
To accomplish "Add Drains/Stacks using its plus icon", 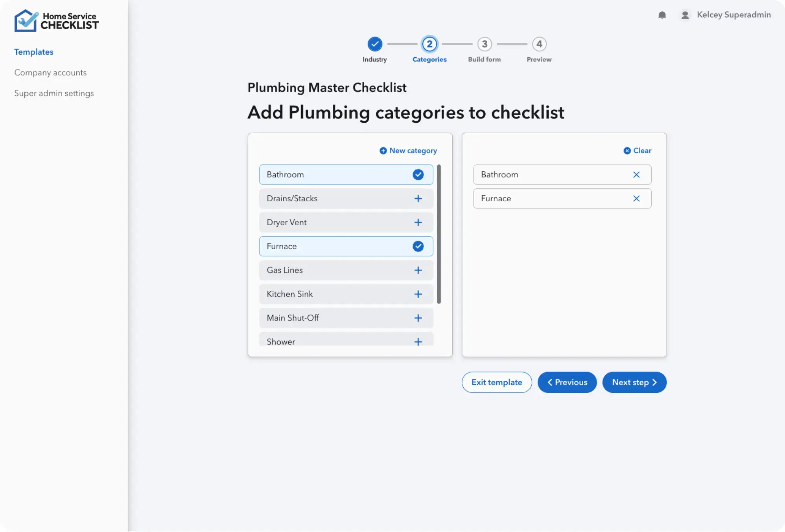I will 418,199.
